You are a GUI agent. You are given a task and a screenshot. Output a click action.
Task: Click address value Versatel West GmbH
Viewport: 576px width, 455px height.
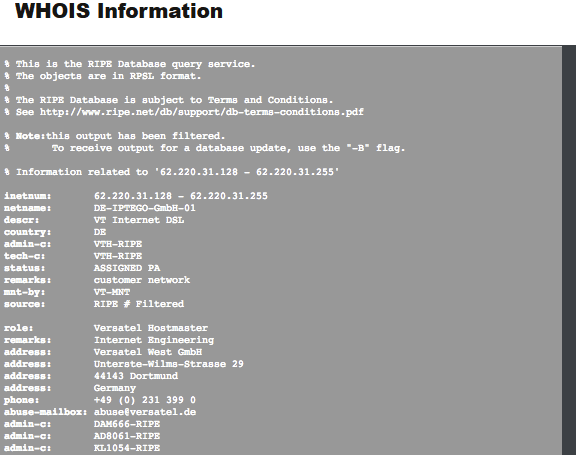coord(148,352)
